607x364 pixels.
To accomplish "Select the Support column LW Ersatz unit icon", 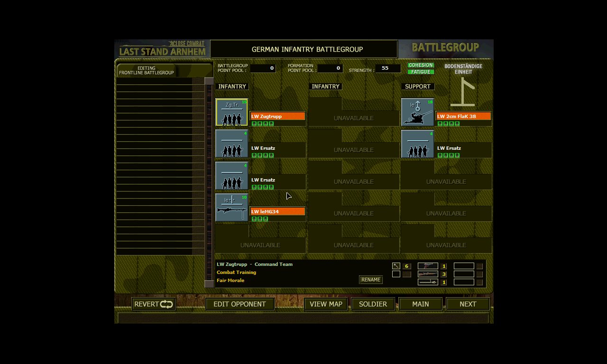I will [x=418, y=144].
